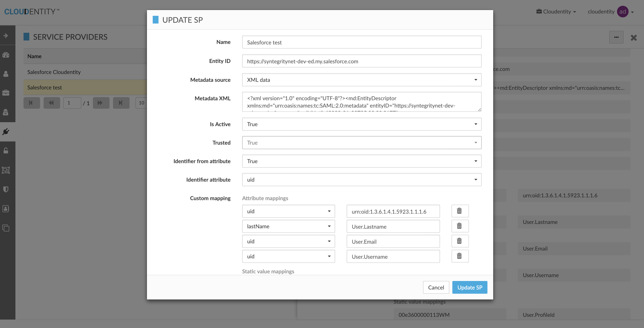Open the Trusted dropdown
Viewport: 644px width, 328px height.
tap(362, 143)
